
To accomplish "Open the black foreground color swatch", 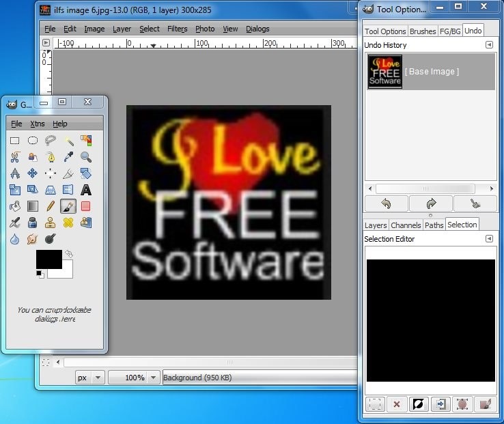I will pyautogui.click(x=49, y=259).
